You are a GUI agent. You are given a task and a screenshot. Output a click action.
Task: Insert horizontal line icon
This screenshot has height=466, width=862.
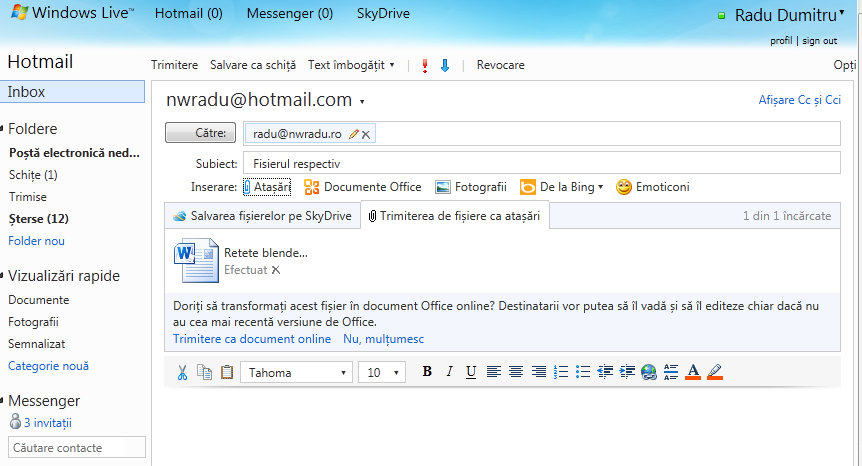671,372
